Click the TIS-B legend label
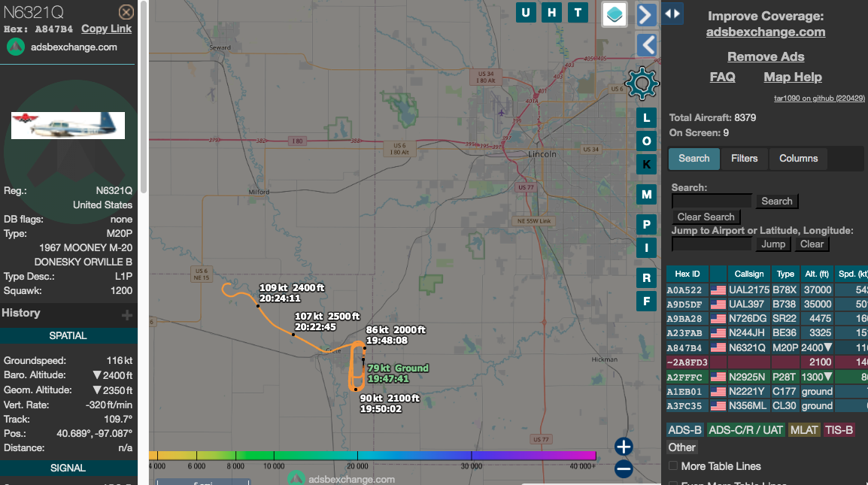The image size is (868, 485). pyautogui.click(x=839, y=430)
